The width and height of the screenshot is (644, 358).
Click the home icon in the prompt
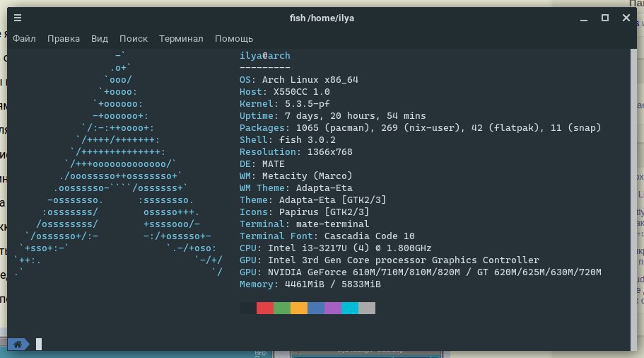[x=18, y=344]
